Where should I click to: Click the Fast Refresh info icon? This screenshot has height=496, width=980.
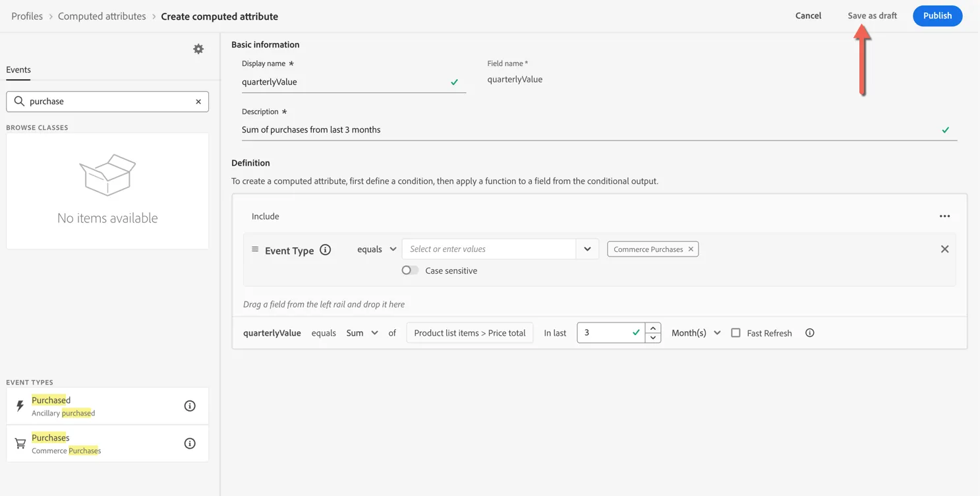tap(810, 333)
